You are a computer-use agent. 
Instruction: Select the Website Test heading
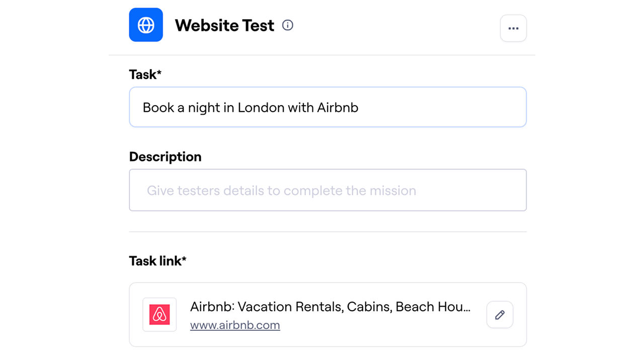click(x=224, y=25)
